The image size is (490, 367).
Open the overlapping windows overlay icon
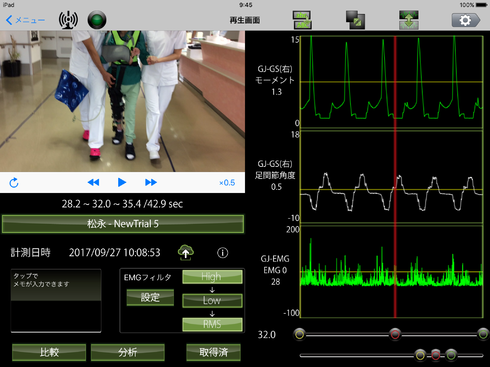pos(355,20)
